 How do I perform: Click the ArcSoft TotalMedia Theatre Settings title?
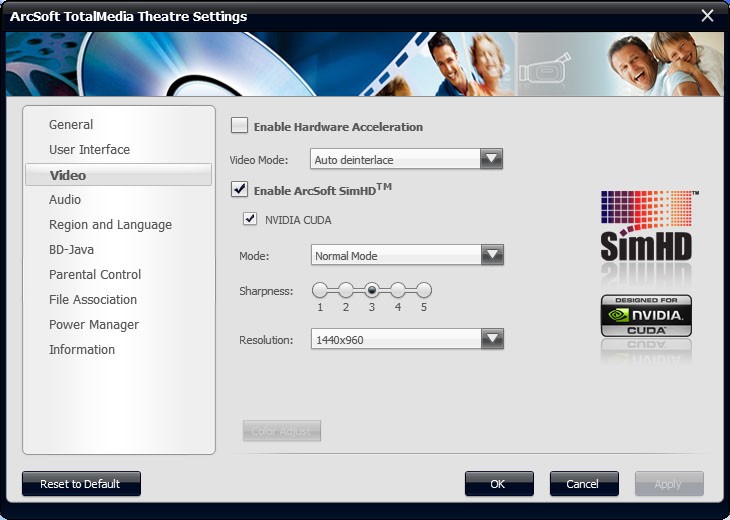coord(128,17)
